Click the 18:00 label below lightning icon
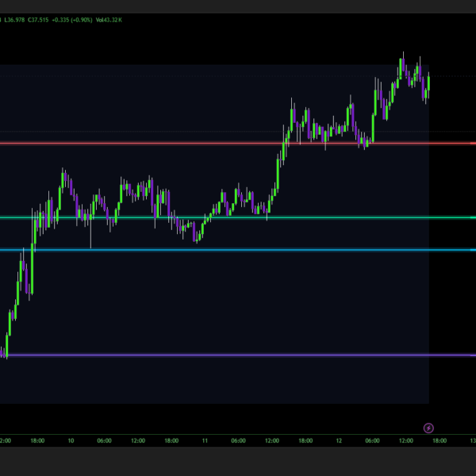 point(439,440)
